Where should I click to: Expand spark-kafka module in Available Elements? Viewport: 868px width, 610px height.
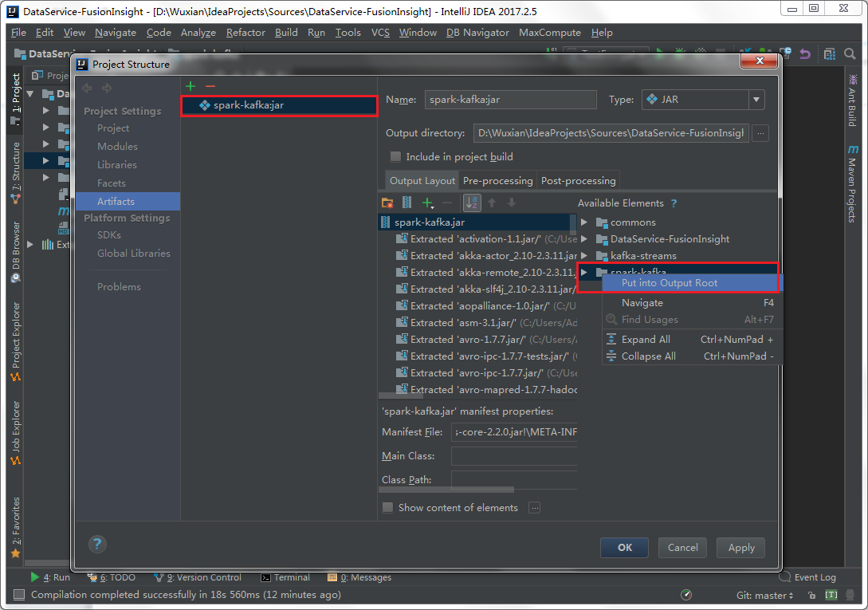[584, 272]
